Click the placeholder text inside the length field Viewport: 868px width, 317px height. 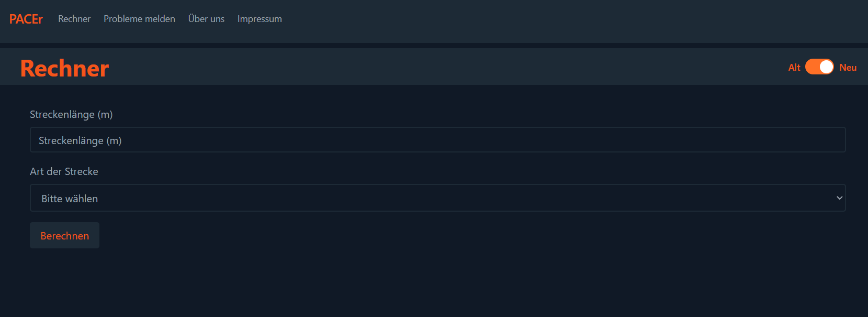tap(80, 140)
